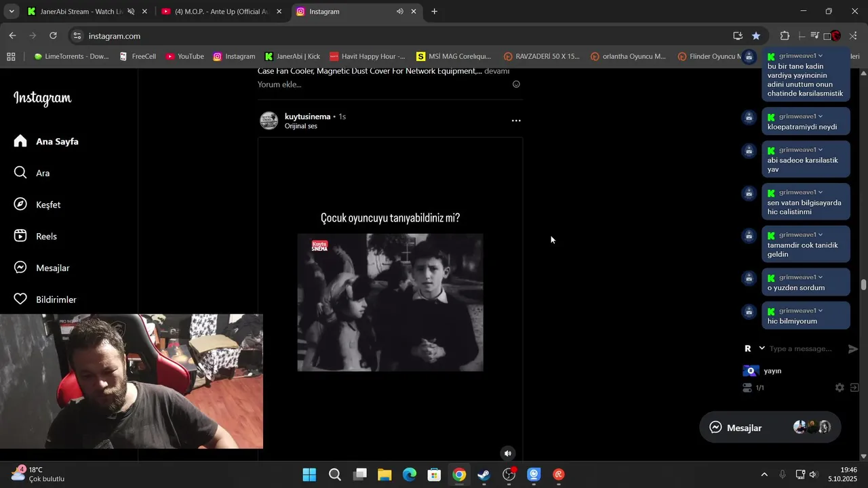Reload the Instagram page
The width and height of the screenshot is (868, 488).
(53, 36)
